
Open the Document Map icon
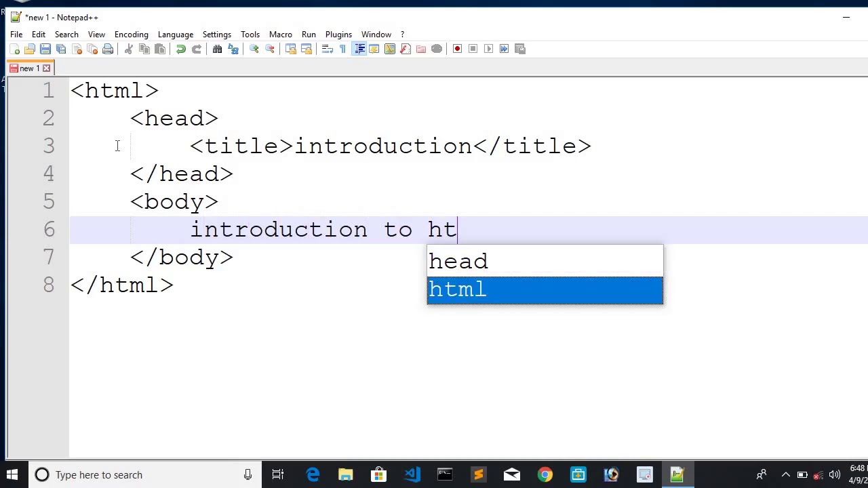click(390, 49)
